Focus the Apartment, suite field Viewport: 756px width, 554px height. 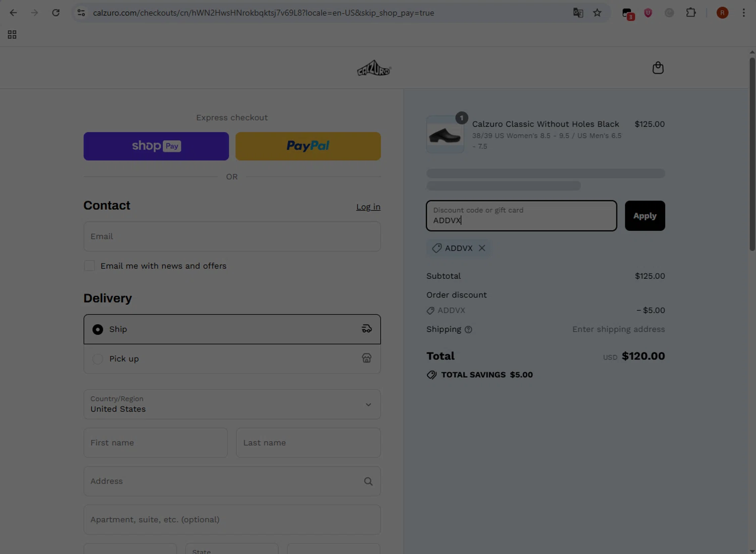232,520
